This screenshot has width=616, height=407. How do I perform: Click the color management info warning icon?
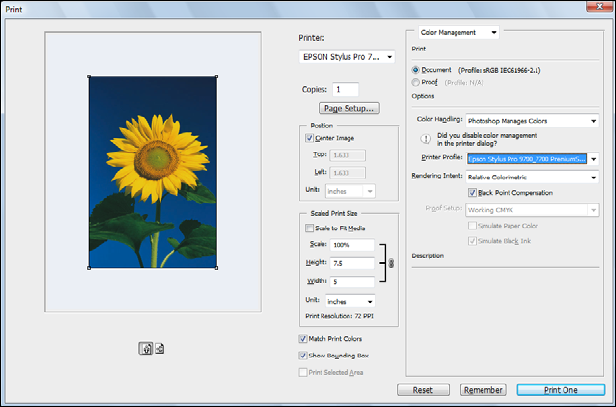425,140
